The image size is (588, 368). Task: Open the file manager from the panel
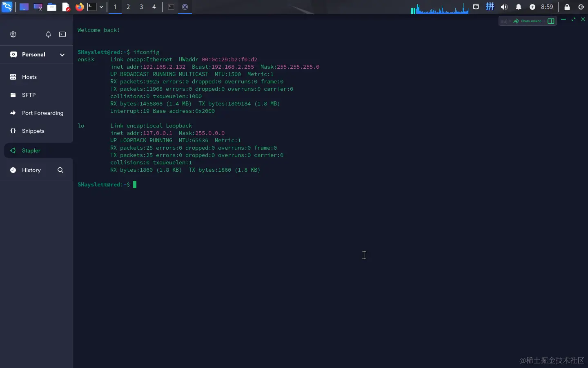pos(52,7)
